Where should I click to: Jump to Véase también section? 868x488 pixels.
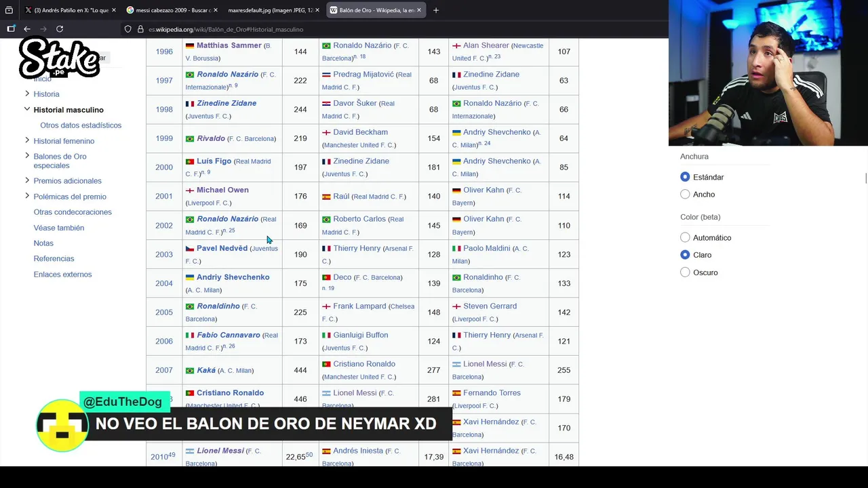coord(59,228)
